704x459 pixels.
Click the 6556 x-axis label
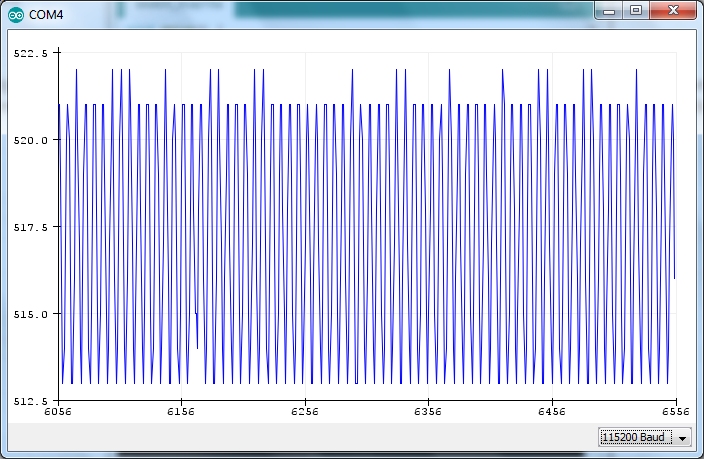[x=675, y=412]
